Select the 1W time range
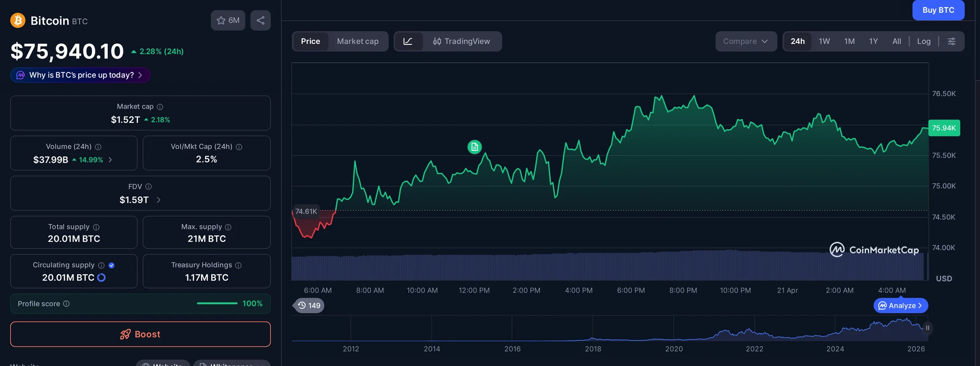Screen dimensions: 980x366 (x=824, y=41)
